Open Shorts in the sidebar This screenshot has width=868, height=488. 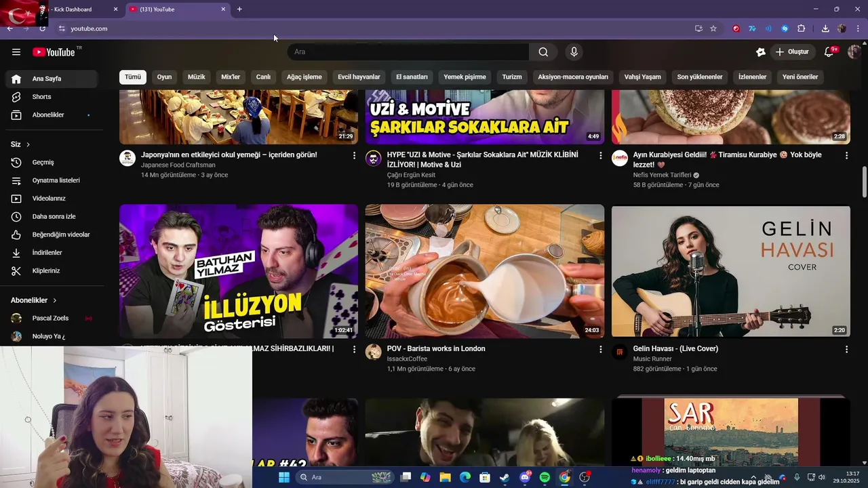coord(52,97)
